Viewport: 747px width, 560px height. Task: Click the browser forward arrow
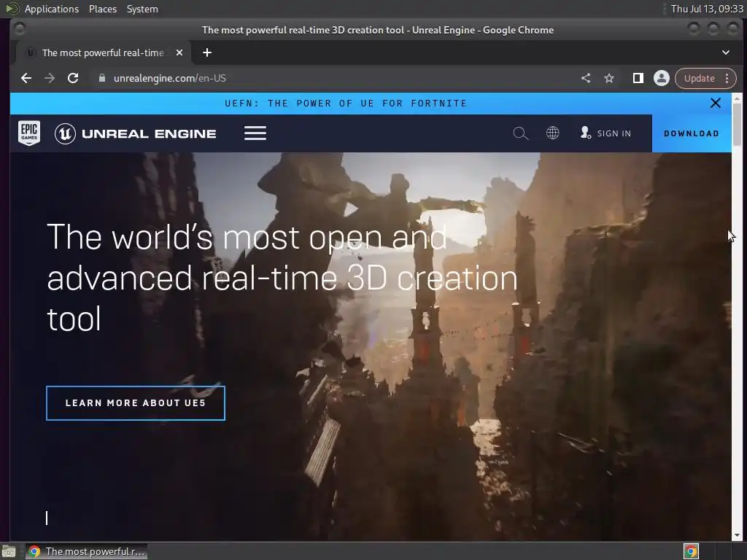click(50, 78)
